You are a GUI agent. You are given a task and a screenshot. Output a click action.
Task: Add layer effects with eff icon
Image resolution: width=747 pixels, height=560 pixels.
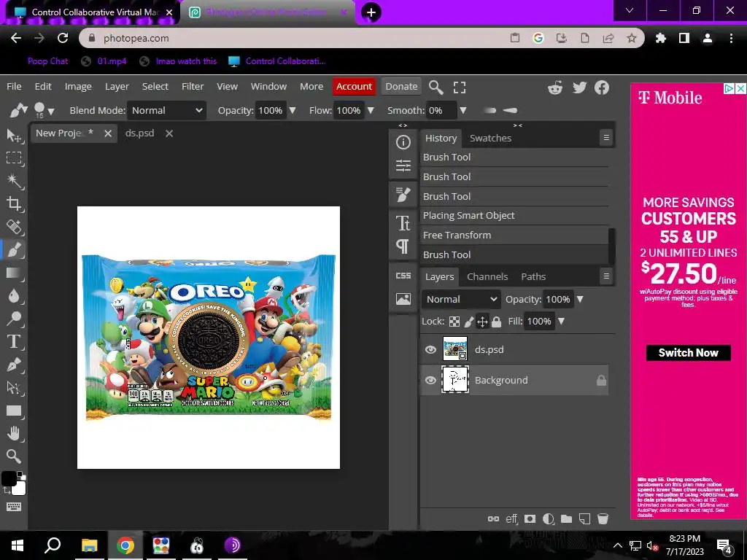pyautogui.click(x=511, y=518)
